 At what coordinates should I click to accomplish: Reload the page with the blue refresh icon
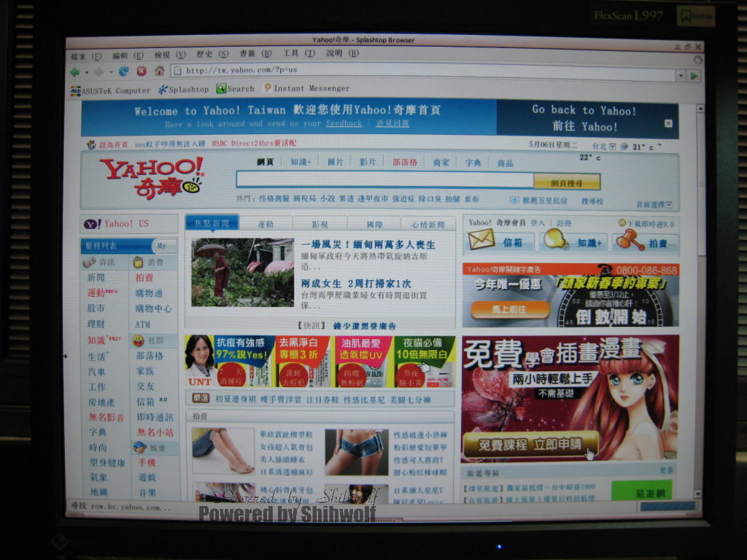pyautogui.click(x=124, y=71)
